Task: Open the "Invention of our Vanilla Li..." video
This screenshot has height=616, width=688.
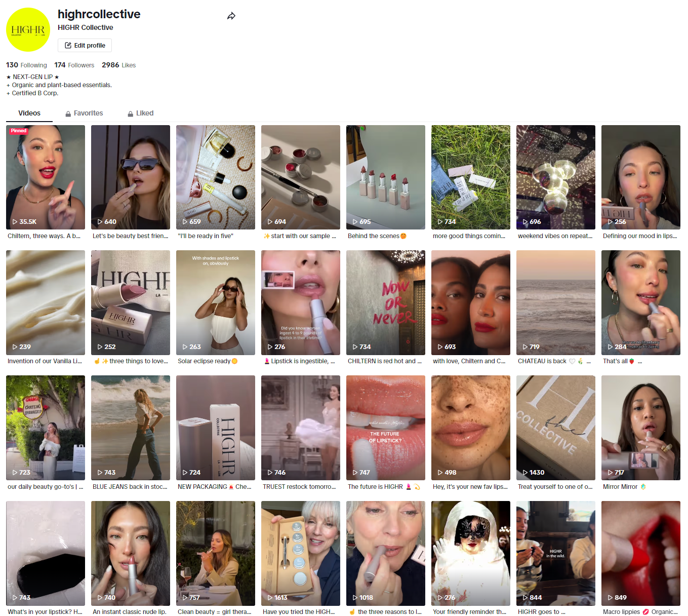Action: pyautogui.click(x=46, y=302)
